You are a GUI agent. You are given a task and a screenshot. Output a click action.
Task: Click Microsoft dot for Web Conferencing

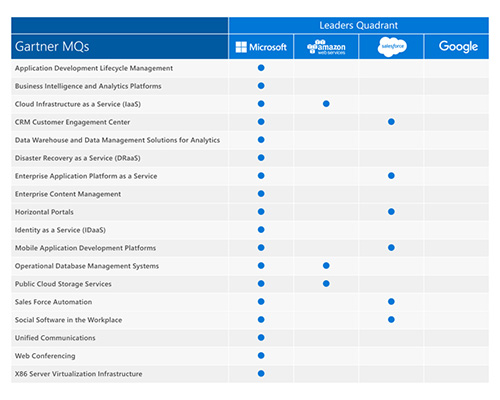coord(261,356)
